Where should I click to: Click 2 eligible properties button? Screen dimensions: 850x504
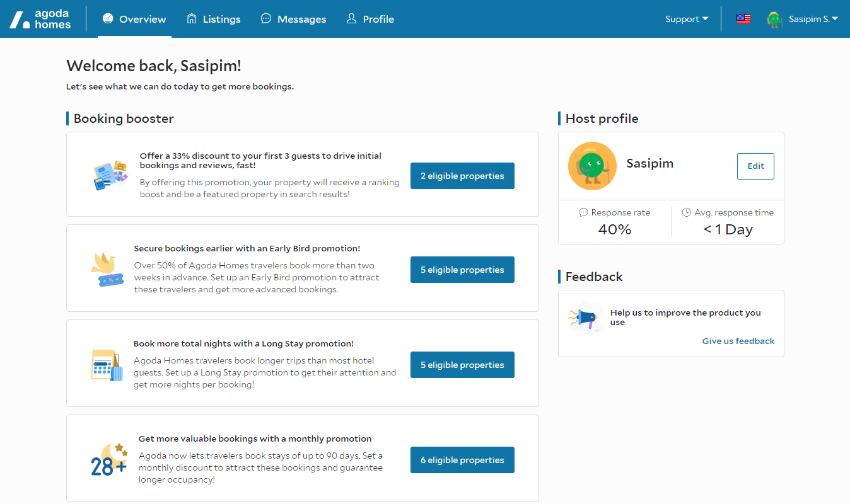pos(462,176)
